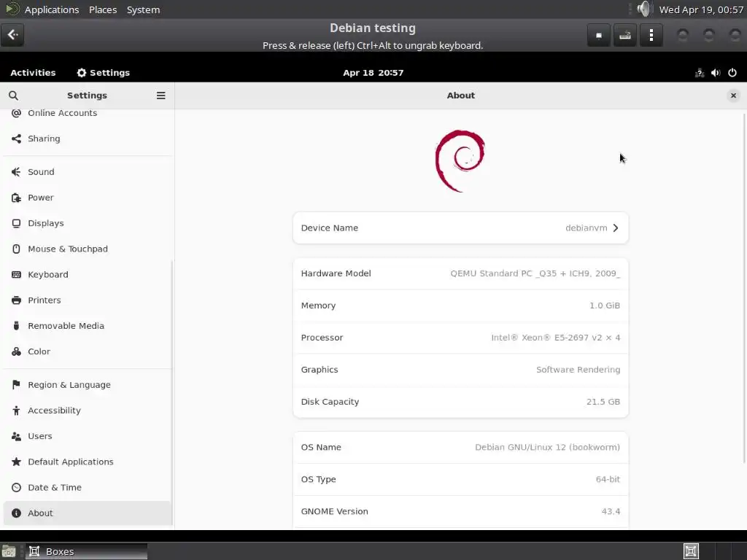
Task: Open the System menu on host panel
Action: tap(143, 9)
